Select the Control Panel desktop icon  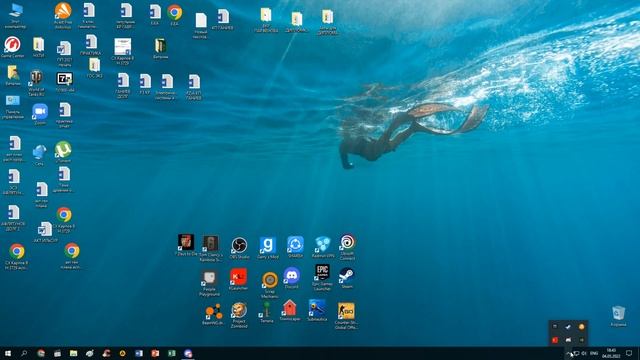pyautogui.click(x=13, y=107)
